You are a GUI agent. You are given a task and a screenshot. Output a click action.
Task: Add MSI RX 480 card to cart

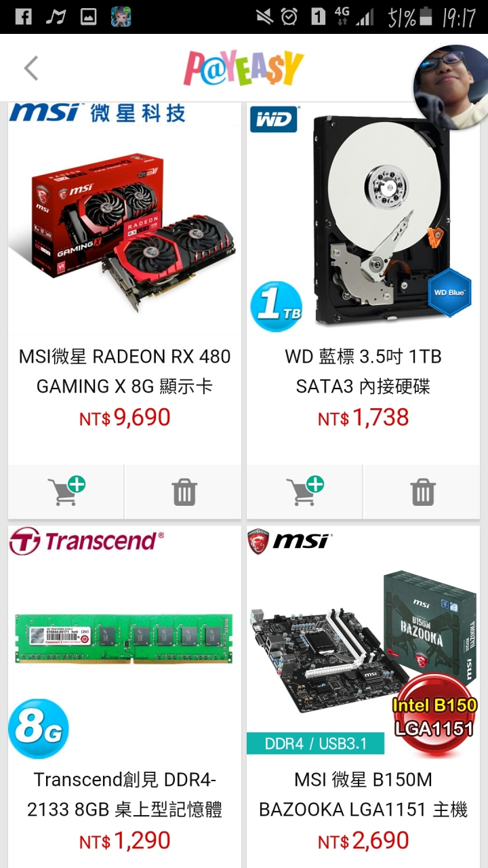tap(66, 492)
